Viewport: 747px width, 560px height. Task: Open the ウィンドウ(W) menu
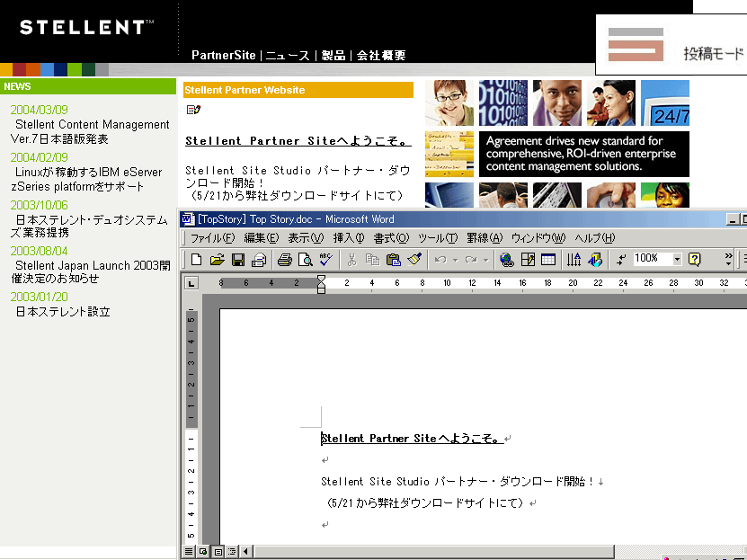(538, 237)
